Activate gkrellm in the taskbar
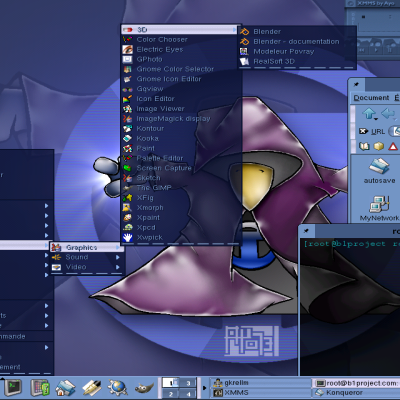Screen dimensions: 400x400 coord(261,383)
